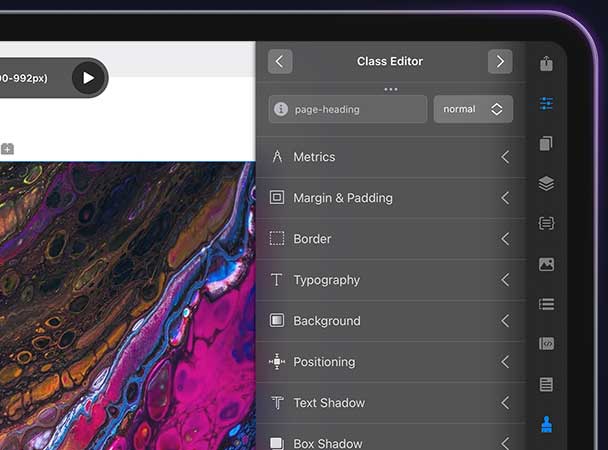Expand the Typography section
Viewport: 608px width, 450px height.
[x=390, y=280]
